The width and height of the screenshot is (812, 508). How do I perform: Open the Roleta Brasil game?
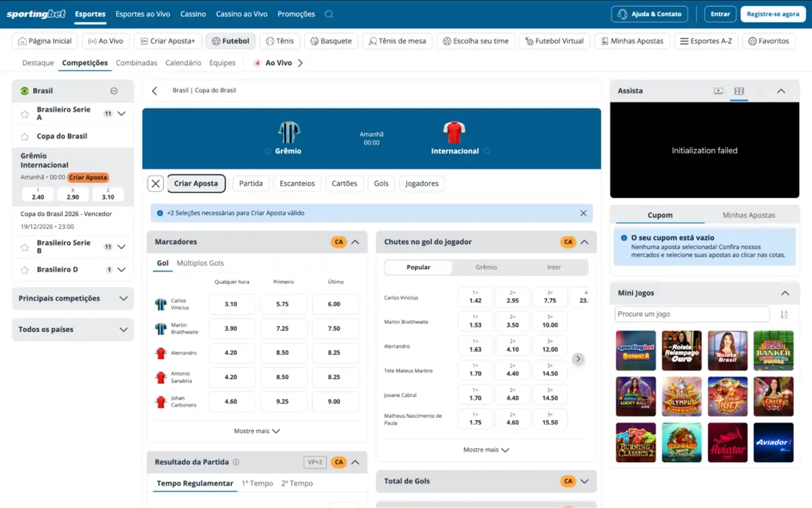click(x=727, y=350)
